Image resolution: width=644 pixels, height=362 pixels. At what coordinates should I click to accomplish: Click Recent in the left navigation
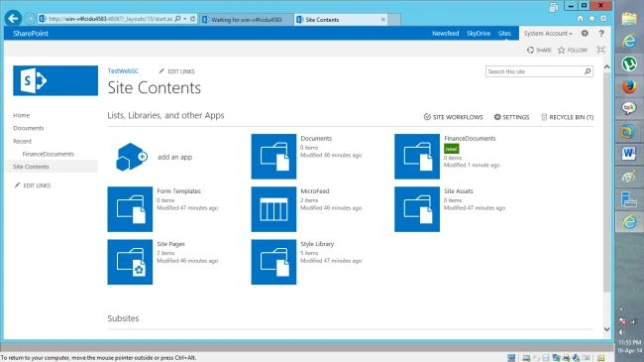22,141
